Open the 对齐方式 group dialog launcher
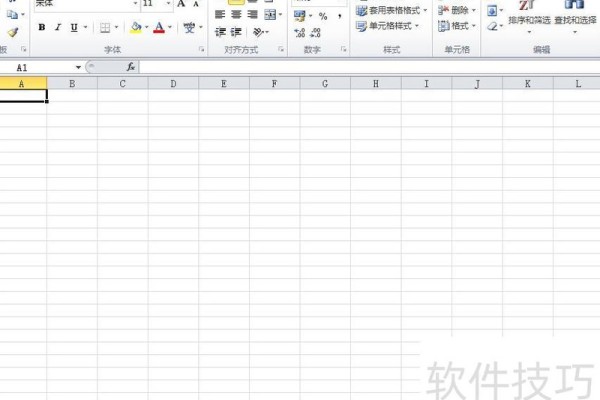The width and height of the screenshot is (600, 400). tap(281, 49)
